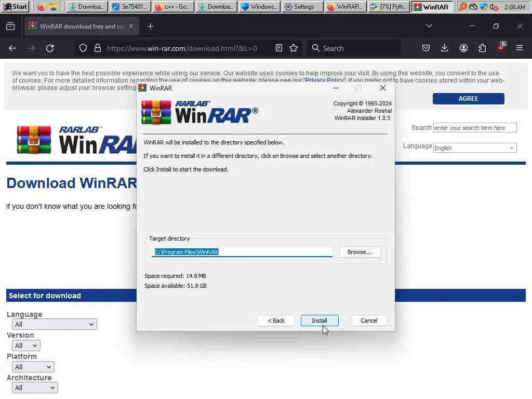
Task: Expand the Language filter dropdown under Select for download
Action: tap(54, 324)
